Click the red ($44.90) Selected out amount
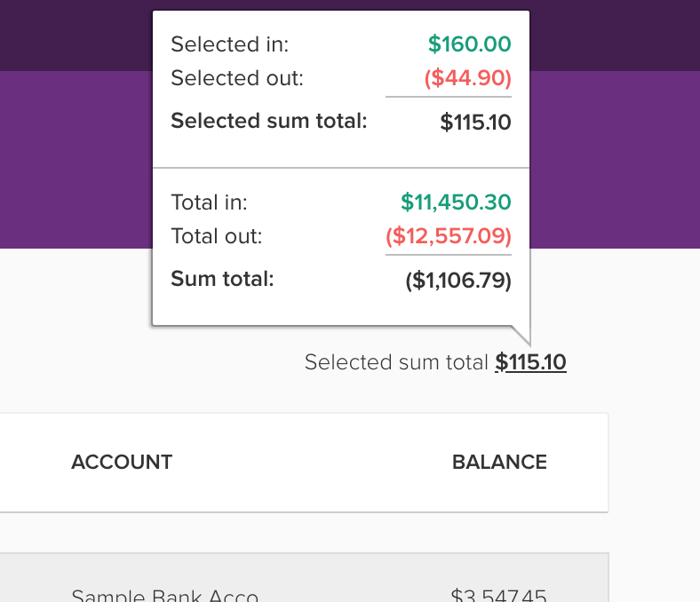This screenshot has height=602, width=700. coord(467,78)
